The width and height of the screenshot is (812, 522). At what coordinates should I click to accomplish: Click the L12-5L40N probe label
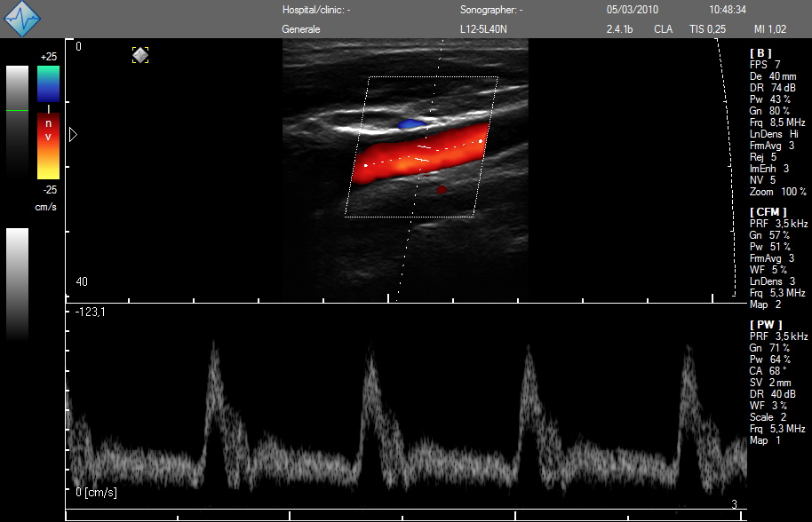click(x=483, y=29)
